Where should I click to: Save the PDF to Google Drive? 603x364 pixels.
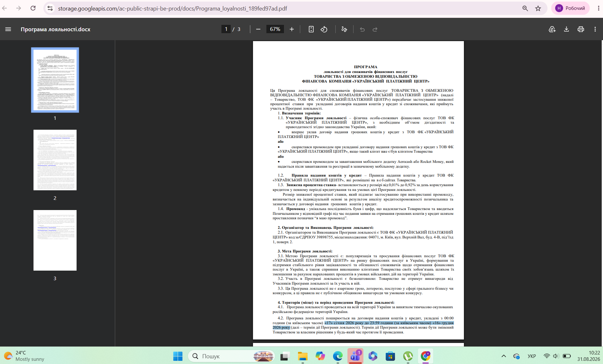point(552,29)
